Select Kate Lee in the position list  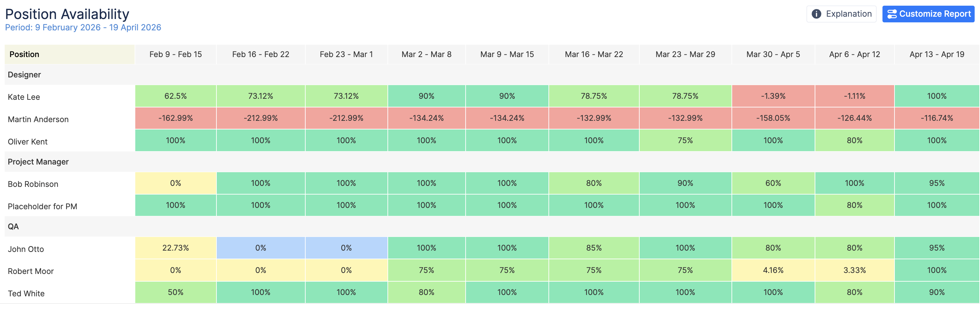[x=24, y=97]
